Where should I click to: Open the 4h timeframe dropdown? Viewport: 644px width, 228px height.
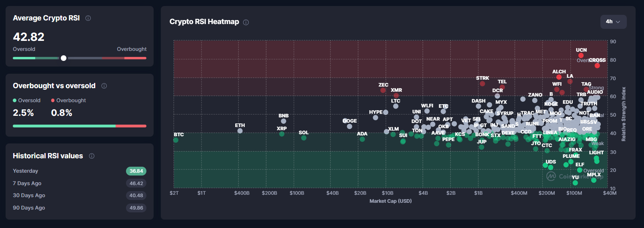(x=613, y=22)
